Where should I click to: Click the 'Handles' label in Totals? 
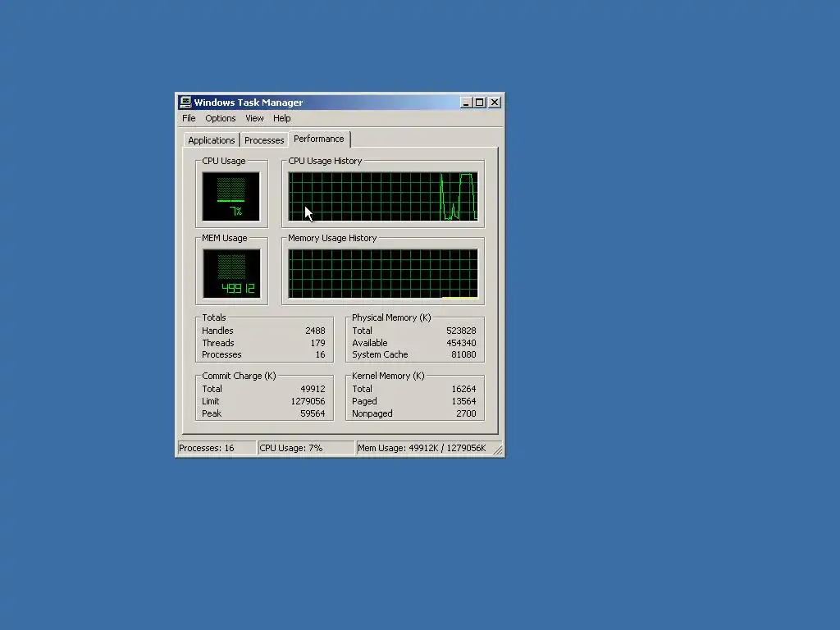(217, 331)
